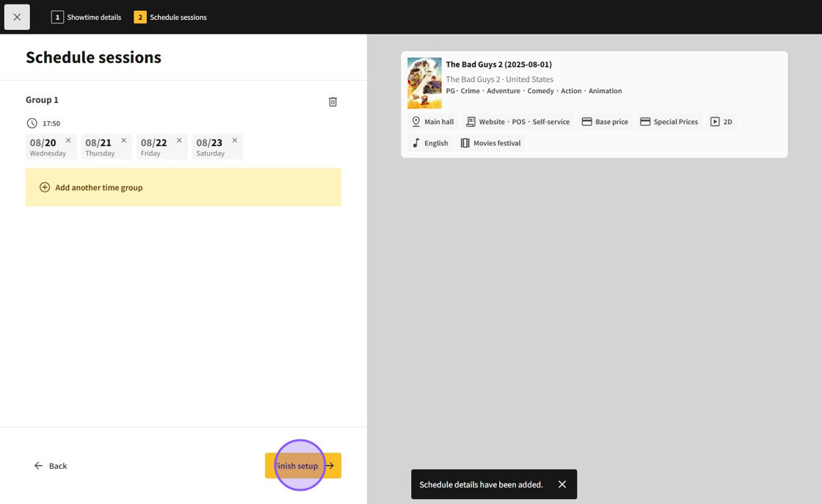Image resolution: width=822 pixels, height=504 pixels.
Task: Click the Main hall location tag
Action: [432, 122]
